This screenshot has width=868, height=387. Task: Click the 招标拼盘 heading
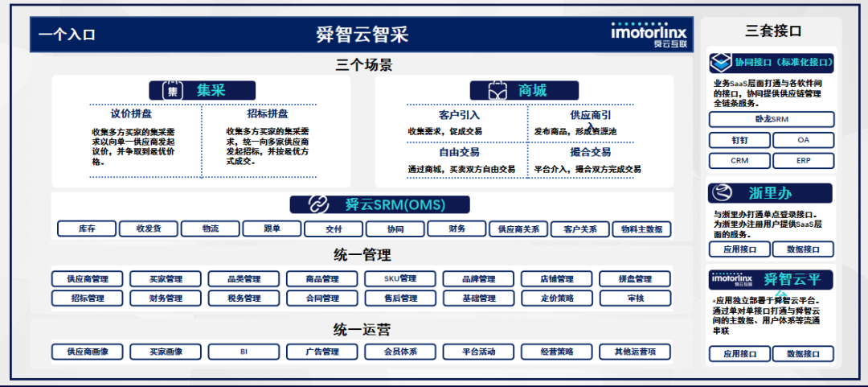pos(268,113)
